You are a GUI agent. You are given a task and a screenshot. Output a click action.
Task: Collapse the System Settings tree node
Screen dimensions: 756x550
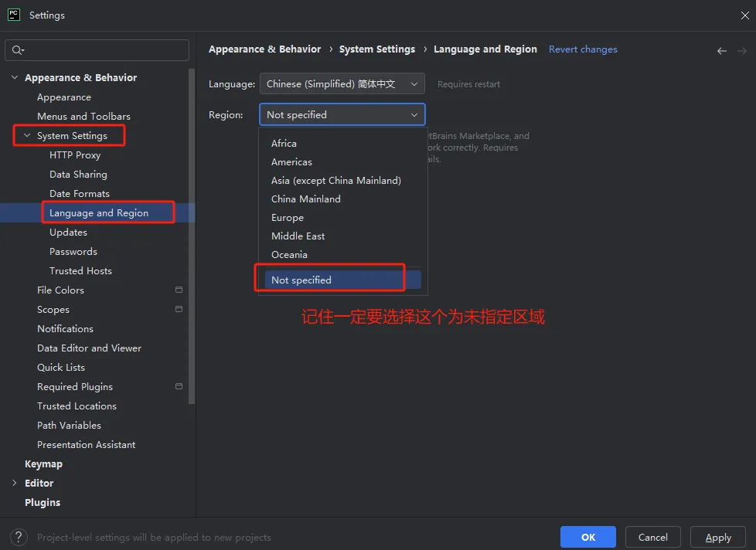point(27,136)
